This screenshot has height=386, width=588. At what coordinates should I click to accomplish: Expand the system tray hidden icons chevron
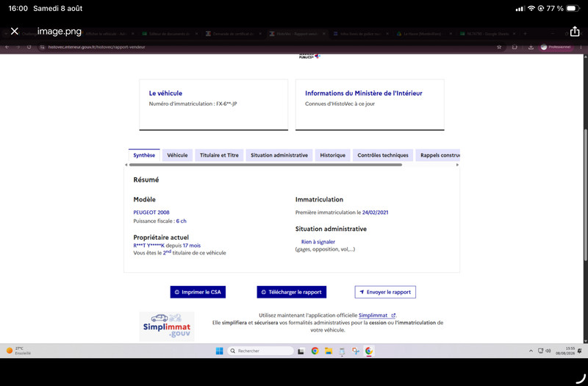click(531, 351)
